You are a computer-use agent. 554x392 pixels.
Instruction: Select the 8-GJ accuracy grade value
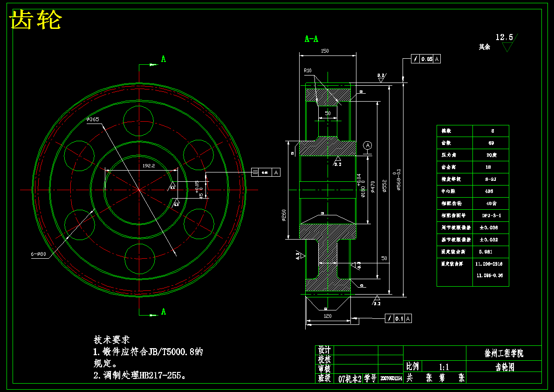[x=491, y=179]
